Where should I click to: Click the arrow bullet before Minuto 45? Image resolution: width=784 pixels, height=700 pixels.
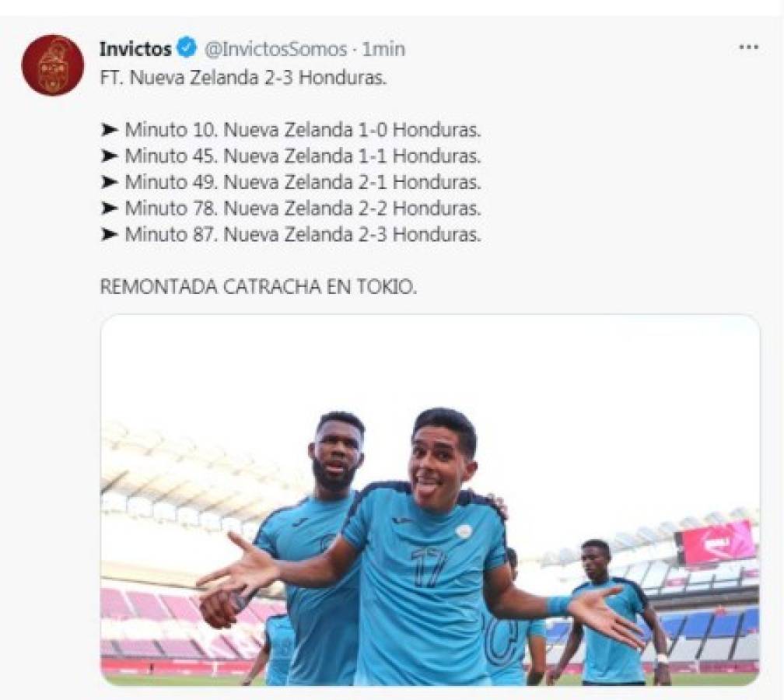click(110, 156)
